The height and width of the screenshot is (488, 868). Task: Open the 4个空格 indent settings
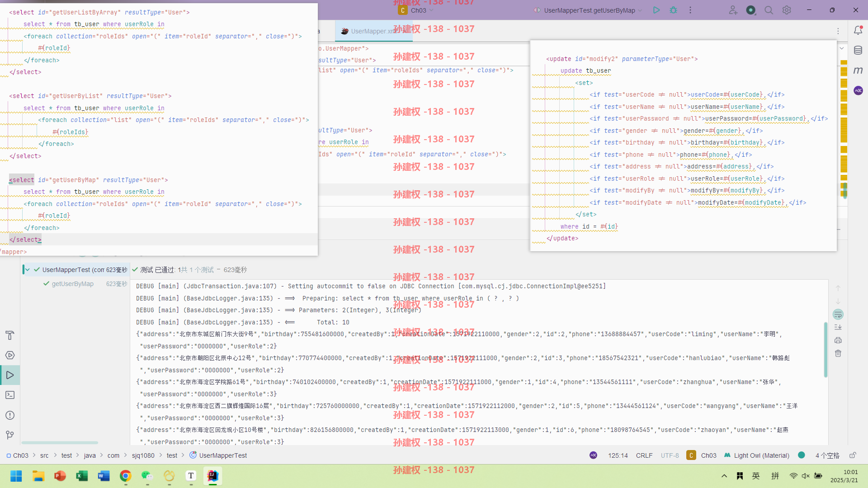tap(827, 455)
